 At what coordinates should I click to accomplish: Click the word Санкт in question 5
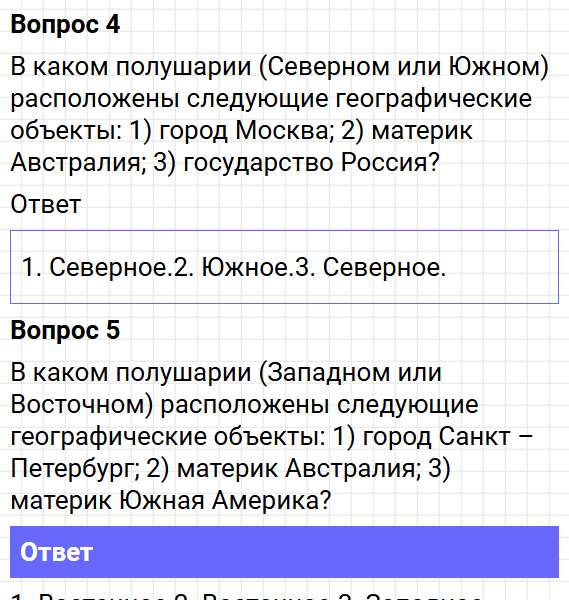coord(474,436)
